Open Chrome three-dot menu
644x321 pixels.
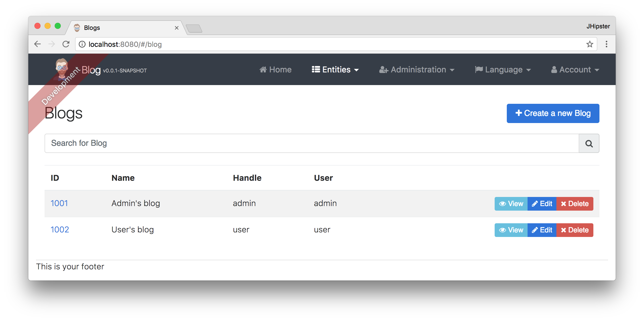[x=606, y=44]
